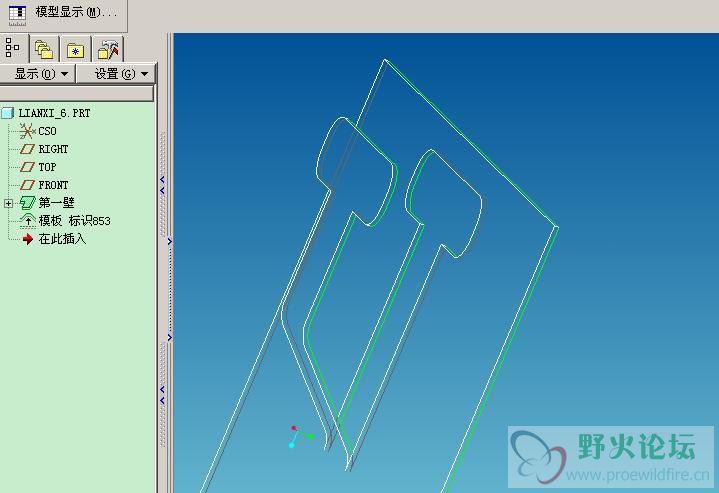Screen dimensions: 719x493
Task: Click the 第一壁 sheet metal wall icon
Action: [x=28, y=203]
